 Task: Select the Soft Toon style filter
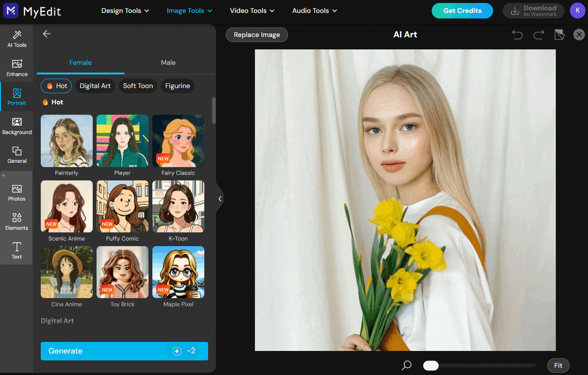[138, 86]
